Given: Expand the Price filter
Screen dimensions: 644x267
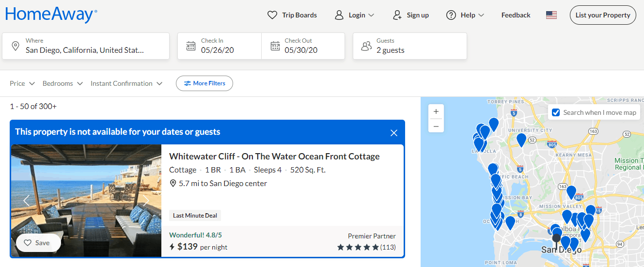Looking at the screenshot, I should click(x=22, y=83).
